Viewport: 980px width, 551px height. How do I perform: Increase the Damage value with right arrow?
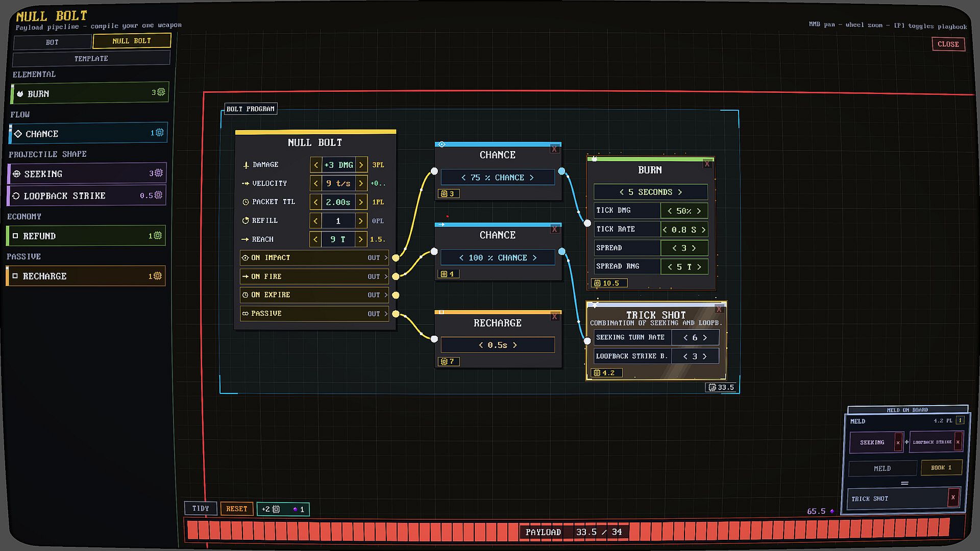click(361, 165)
